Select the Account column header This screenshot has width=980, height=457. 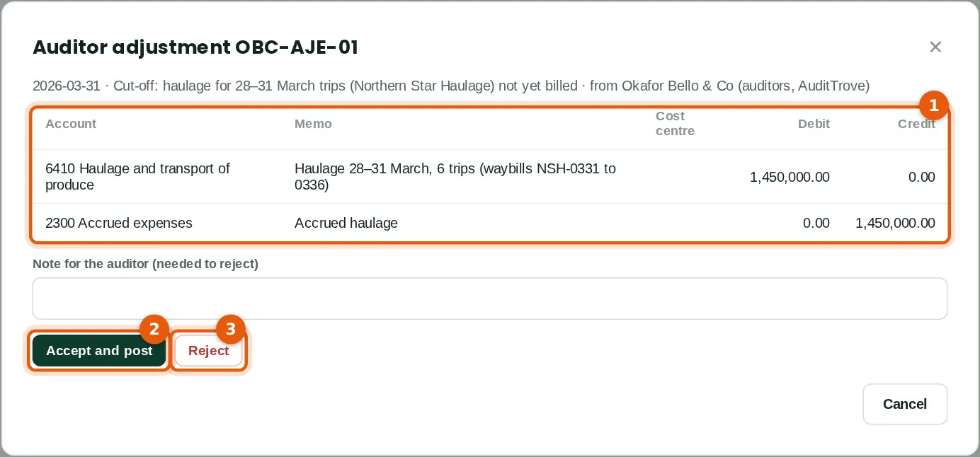click(71, 124)
